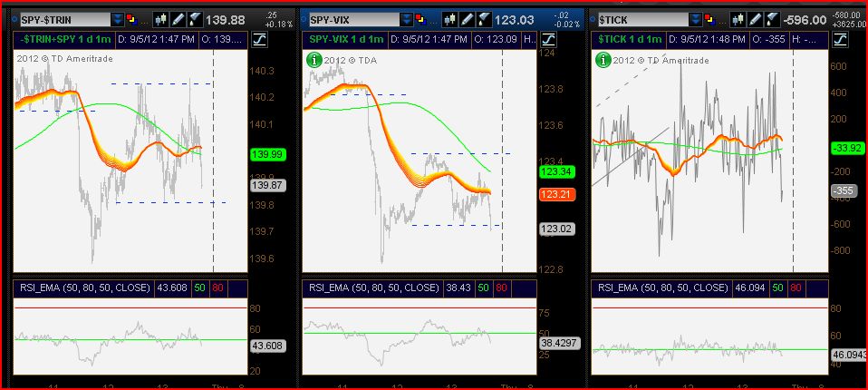Screen dimensions: 868x390
Task: Click the SPY-$TRIN symbol field
Action: tap(65, 20)
